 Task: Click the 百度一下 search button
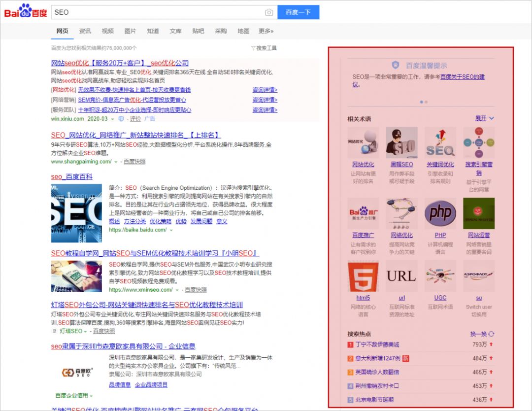(x=298, y=12)
